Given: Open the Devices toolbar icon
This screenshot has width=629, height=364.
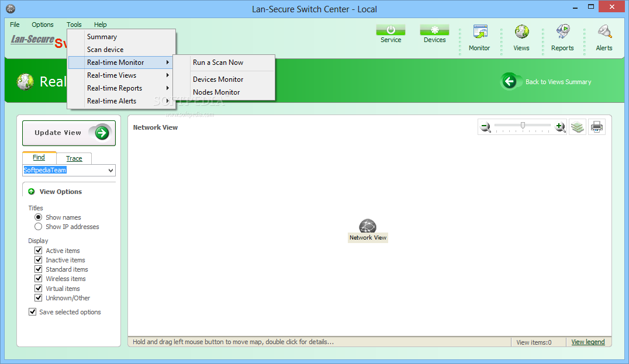Looking at the screenshot, I should pyautogui.click(x=434, y=30).
